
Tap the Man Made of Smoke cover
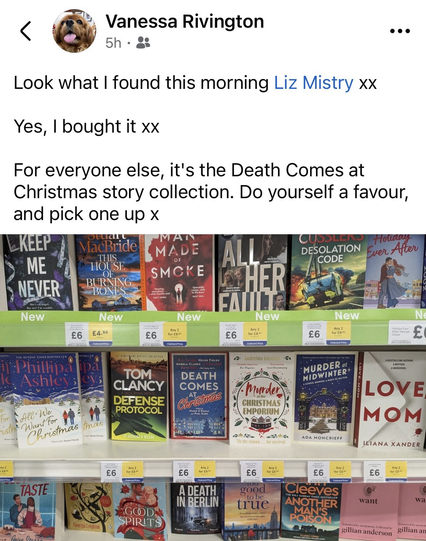click(179, 272)
